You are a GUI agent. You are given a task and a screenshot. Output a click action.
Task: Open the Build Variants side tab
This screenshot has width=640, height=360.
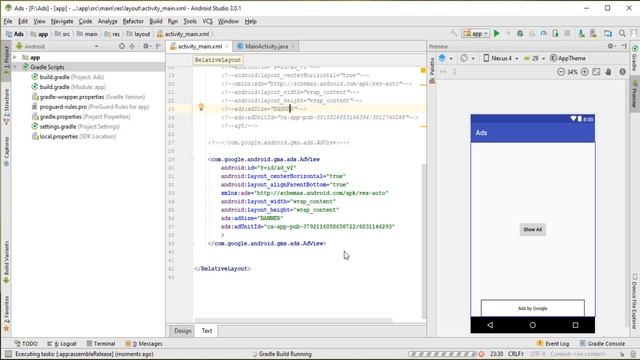coord(6,261)
